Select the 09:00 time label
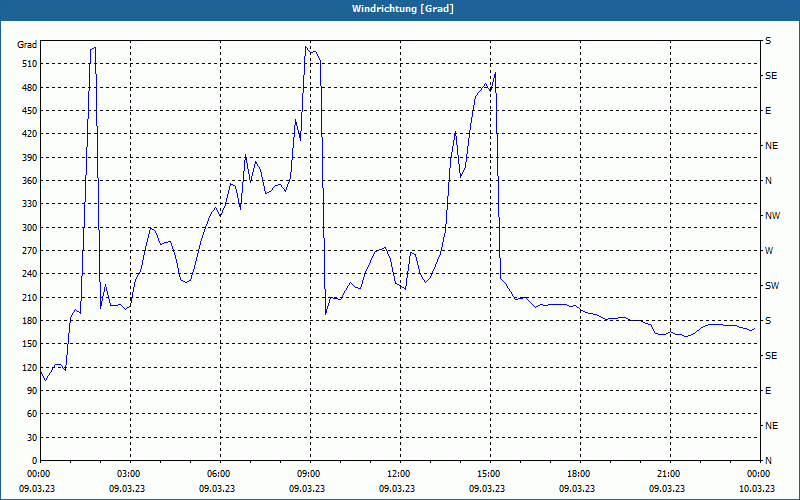800x500 pixels. coord(310,474)
